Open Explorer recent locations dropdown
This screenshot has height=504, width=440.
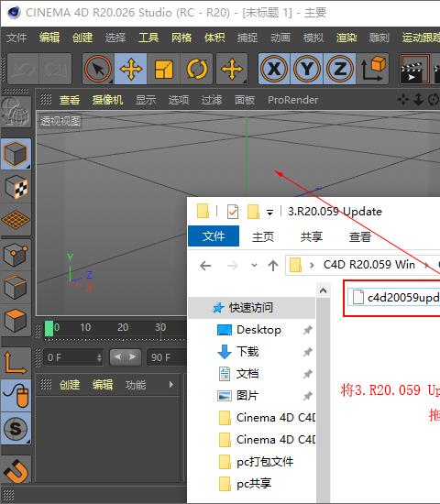pos(254,266)
